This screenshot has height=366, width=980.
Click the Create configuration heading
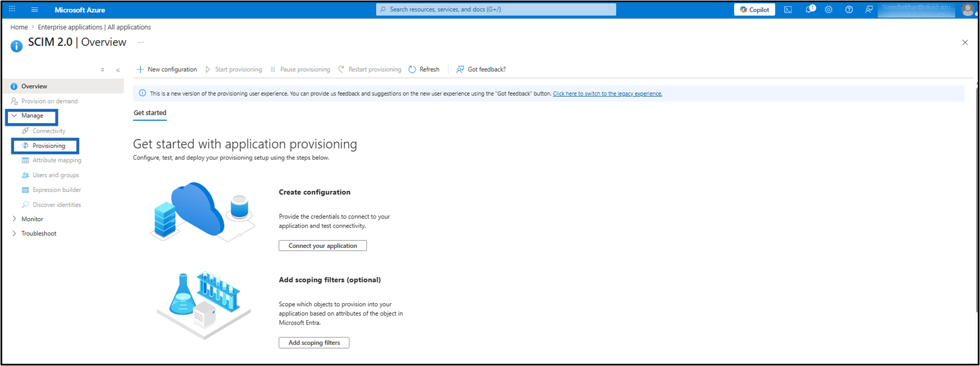click(x=315, y=192)
